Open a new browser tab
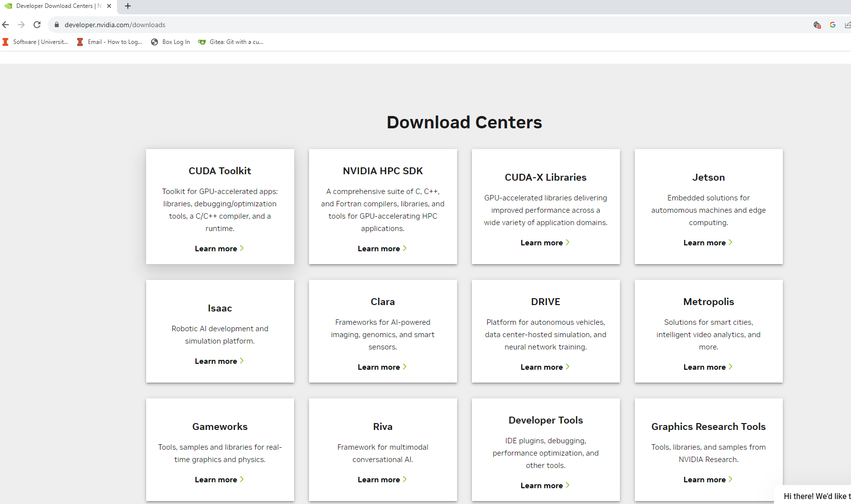Viewport: 851px width, 504px height. (x=128, y=6)
